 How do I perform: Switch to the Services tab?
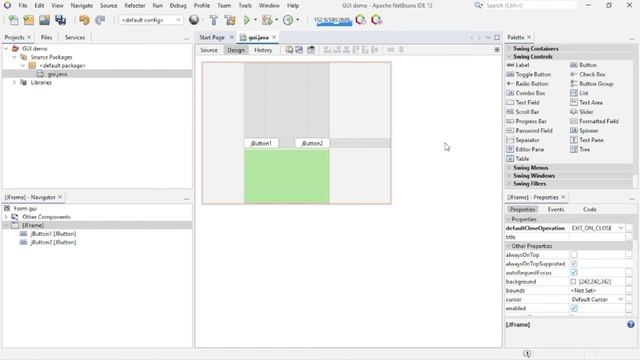[x=75, y=37]
